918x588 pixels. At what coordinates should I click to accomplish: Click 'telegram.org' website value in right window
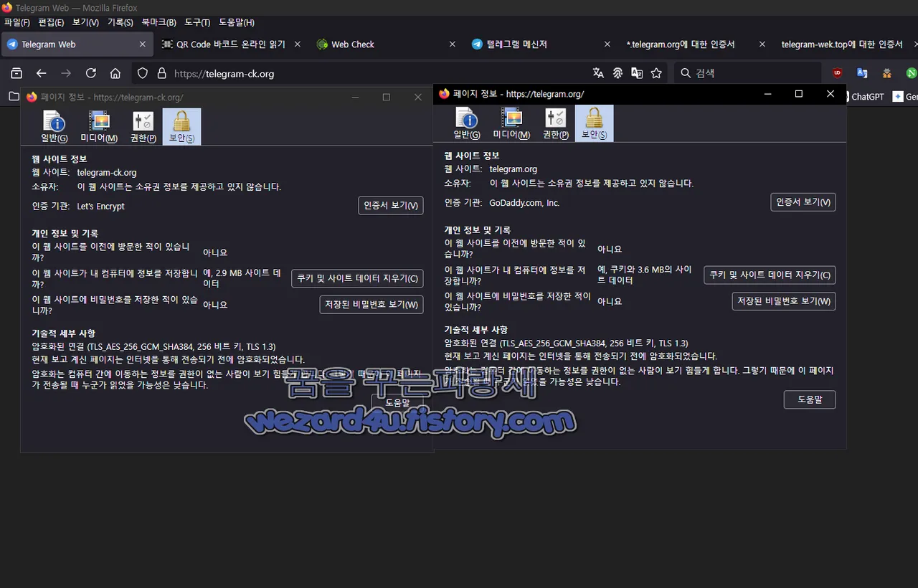point(513,169)
